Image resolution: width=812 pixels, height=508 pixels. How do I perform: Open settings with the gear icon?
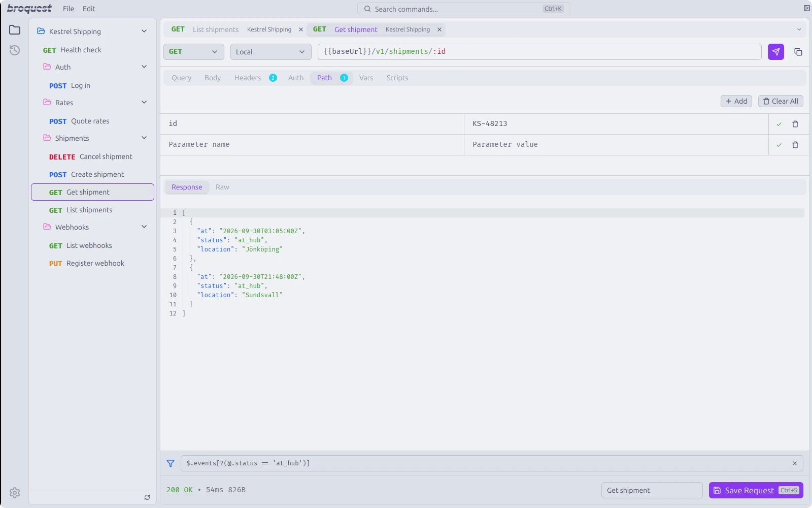[15, 492]
